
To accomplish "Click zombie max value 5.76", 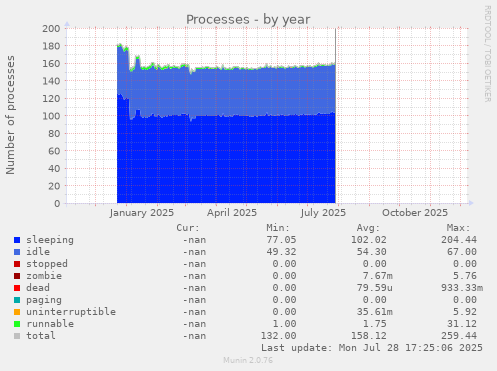I will 465,276.
